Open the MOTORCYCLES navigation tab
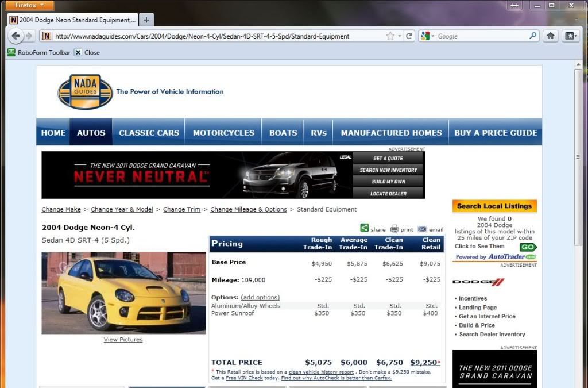The height and width of the screenshot is (388, 588). (223, 132)
